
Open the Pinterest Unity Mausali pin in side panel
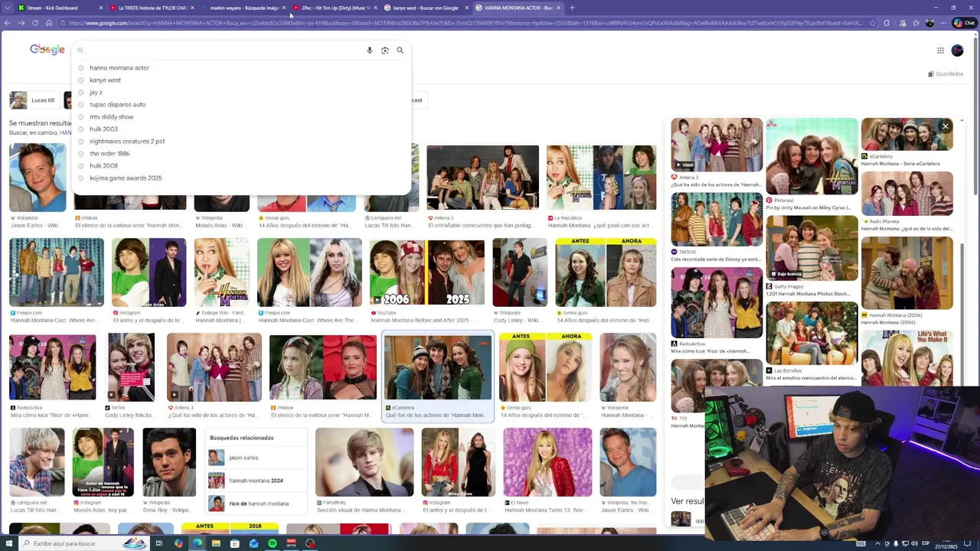coord(812,157)
